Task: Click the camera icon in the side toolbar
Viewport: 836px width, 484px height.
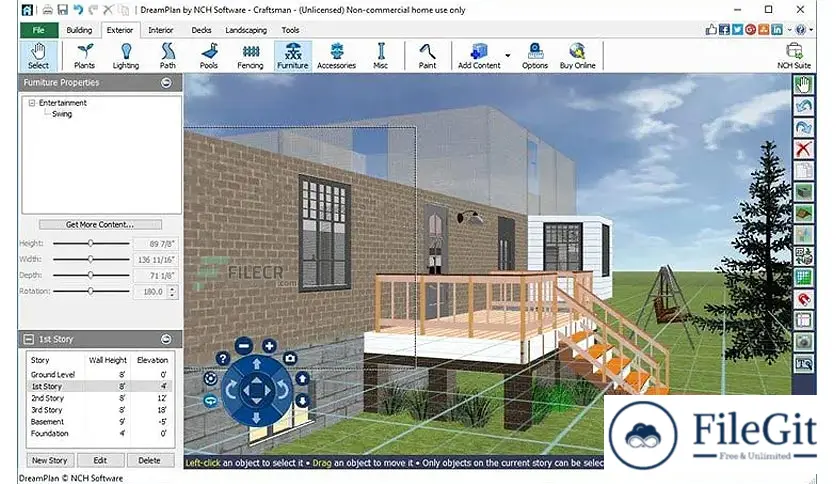Action: (x=803, y=342)
